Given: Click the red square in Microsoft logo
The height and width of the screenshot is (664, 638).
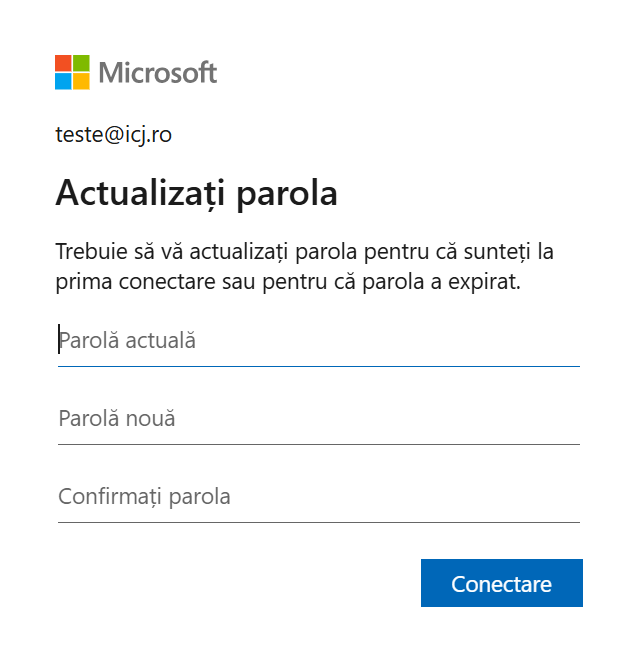Looking at the screenshot, I should point(63,63).
